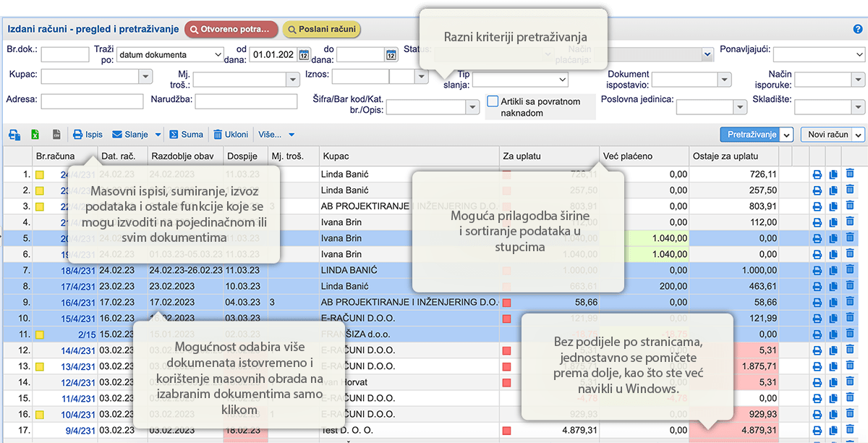This screenshot has height=443, width=868.
Task: Open the Pretraživanje split-button arrow
Action: click(x=787, y=135)
